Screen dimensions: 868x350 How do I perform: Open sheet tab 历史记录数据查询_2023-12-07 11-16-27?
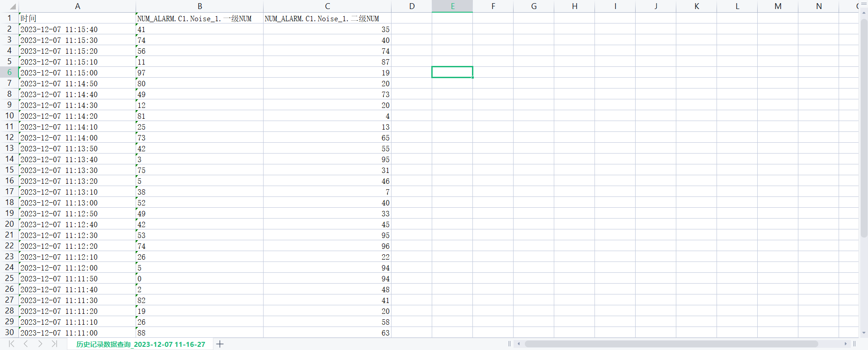pyautogui.click(x=141, y=344)
